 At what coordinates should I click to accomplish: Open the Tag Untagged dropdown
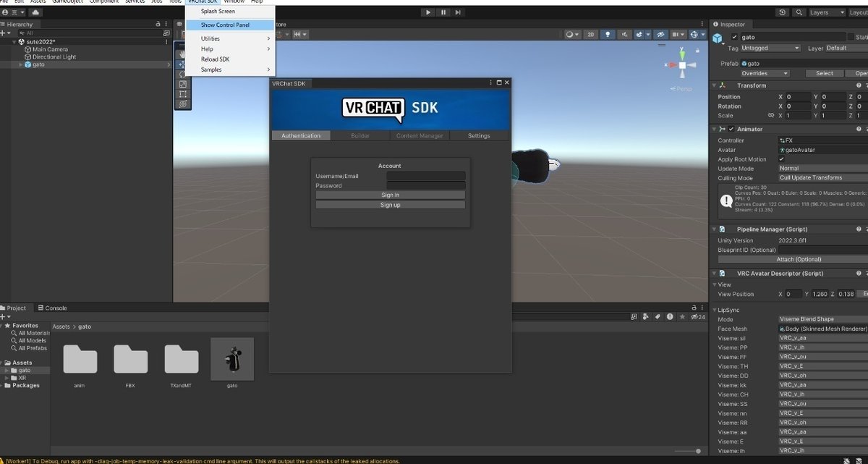point(771,48)
